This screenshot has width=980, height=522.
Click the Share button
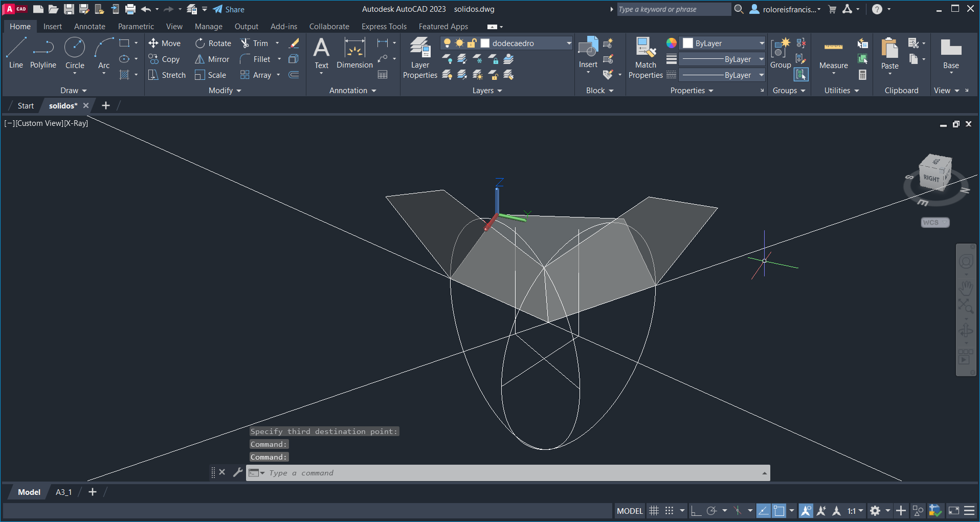tap(229, 9)
